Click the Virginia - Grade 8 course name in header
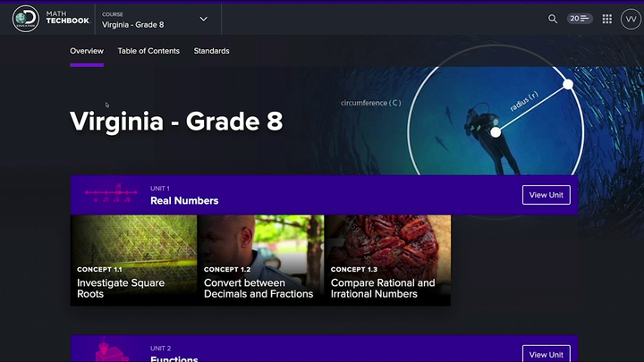This screenshot has height=362, width=644. 133,24
